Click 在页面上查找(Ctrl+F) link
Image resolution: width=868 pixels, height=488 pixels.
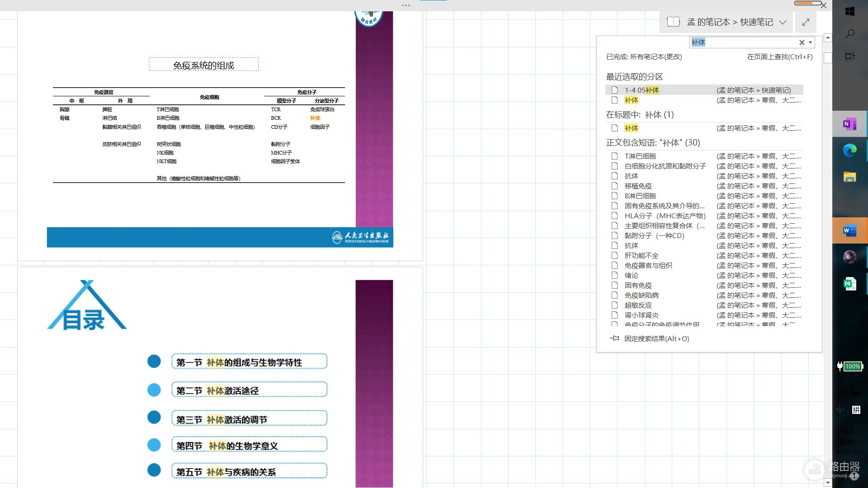coord(779,56)
